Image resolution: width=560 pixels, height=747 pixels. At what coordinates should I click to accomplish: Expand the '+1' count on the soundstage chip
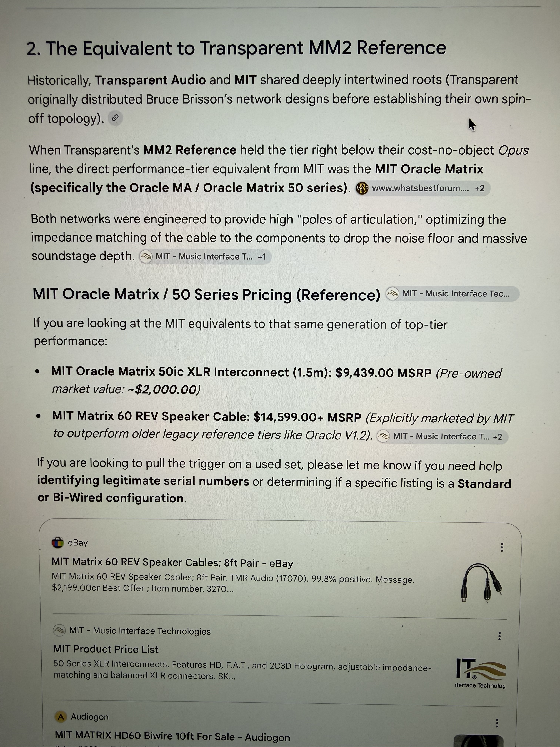pyautogui.click(x=262, y=257)
